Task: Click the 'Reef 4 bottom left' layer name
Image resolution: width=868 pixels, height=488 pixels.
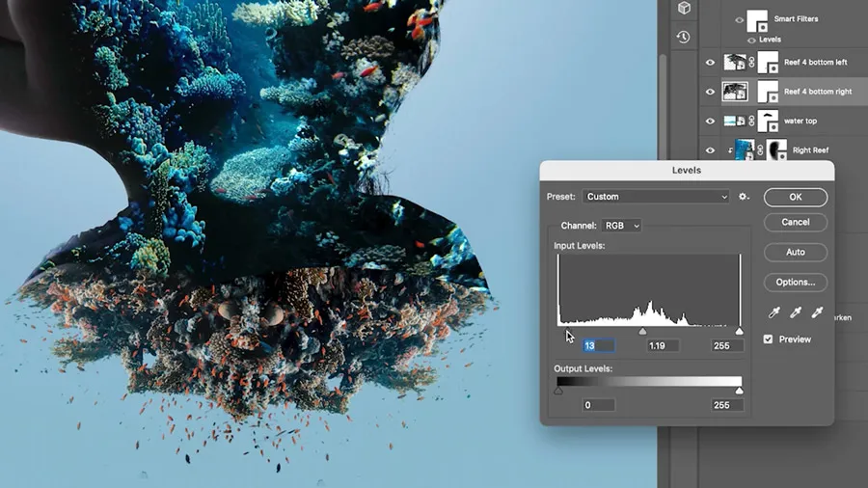Action: click(x=815, y=63)
